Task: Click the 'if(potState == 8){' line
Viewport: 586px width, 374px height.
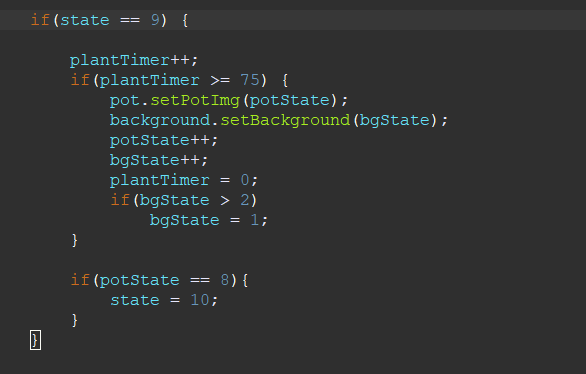Action: [x=160, y=280]
